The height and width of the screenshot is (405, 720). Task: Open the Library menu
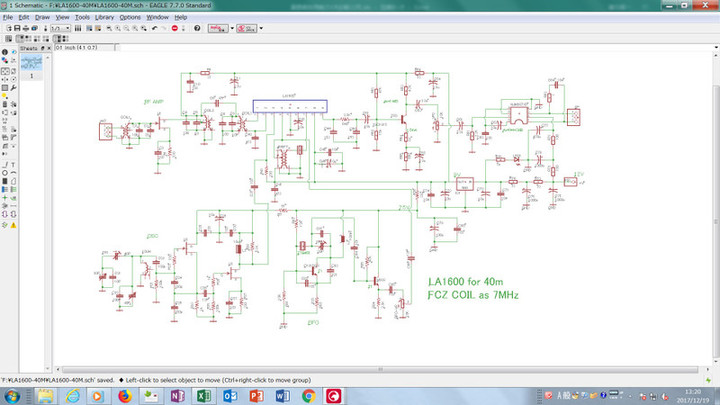point(105,17)
